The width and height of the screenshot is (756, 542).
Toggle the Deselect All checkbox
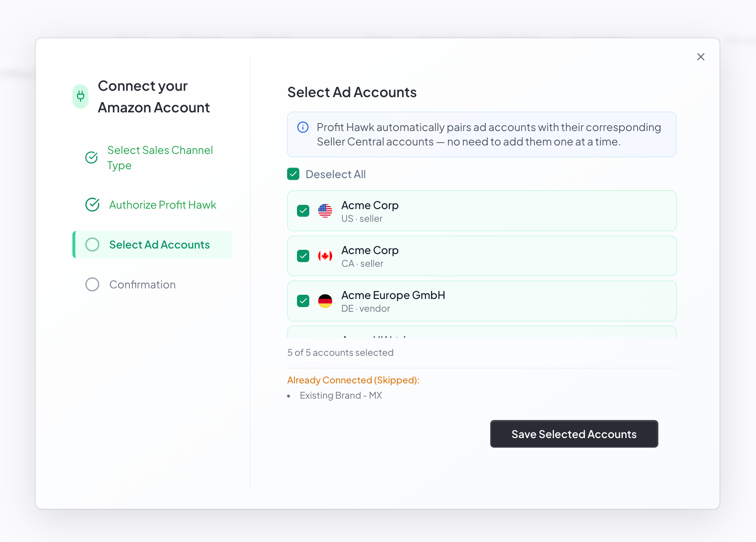pyautogui.click(x=293, y=174)
